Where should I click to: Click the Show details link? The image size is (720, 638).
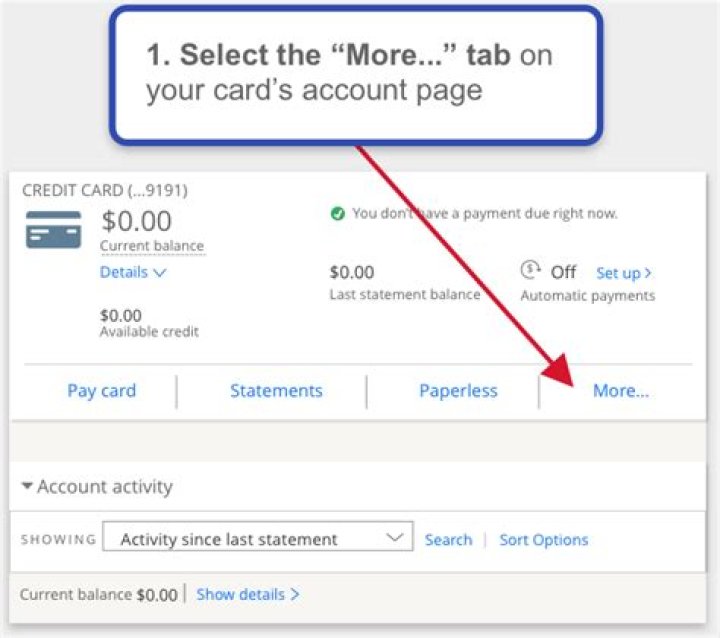248,594
